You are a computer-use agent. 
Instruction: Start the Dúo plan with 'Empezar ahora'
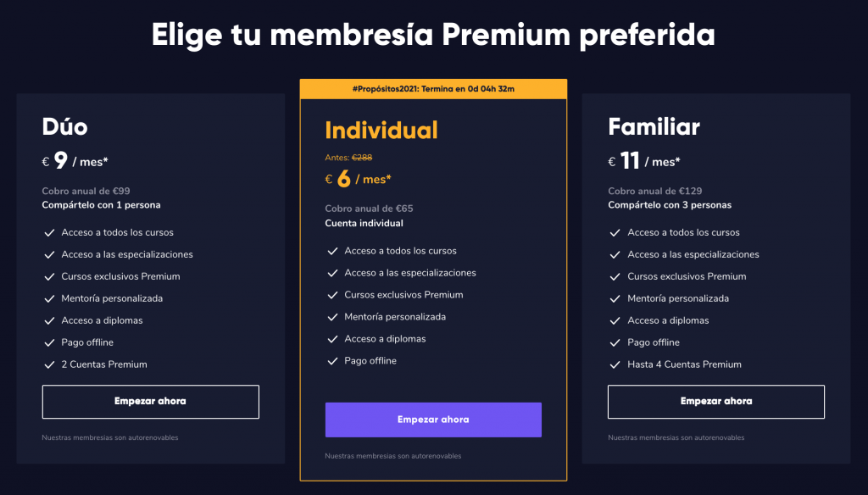(150, 402)
